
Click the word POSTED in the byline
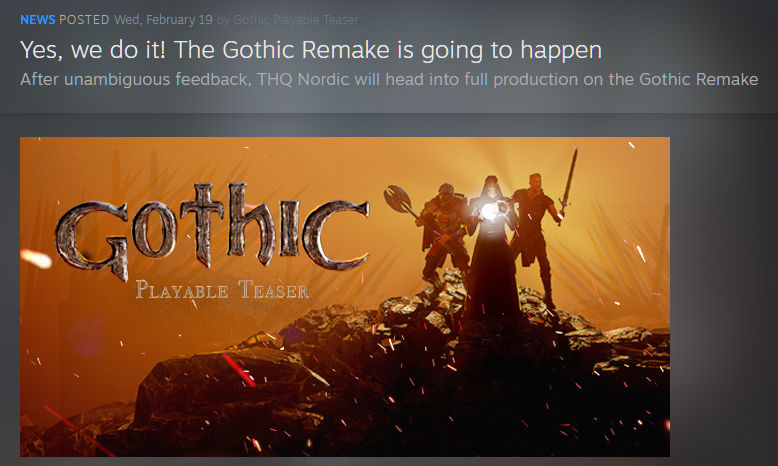pos(84,20)
